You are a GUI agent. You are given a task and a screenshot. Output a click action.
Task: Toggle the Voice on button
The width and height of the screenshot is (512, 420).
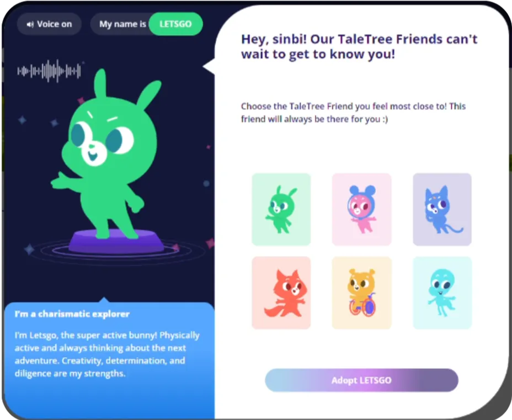49,24
